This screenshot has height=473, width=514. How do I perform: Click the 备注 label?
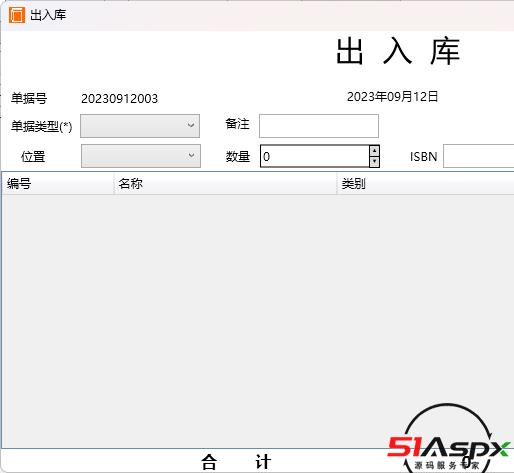click(x=237, y=124)
